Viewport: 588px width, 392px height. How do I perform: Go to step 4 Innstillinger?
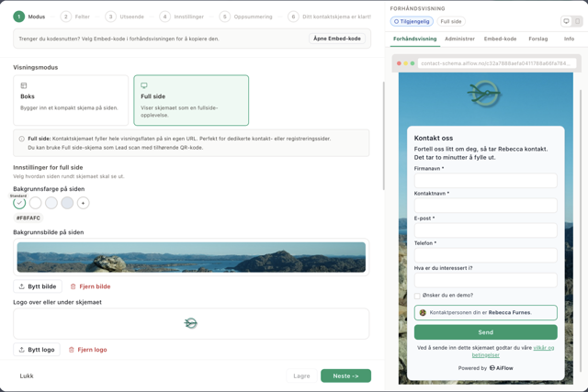click(x=182, y=17)
